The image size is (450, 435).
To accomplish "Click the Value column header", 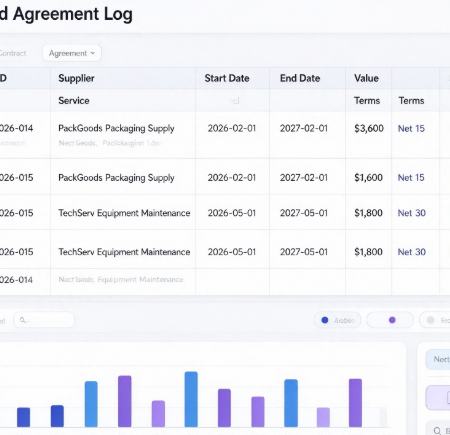I will point(366,78).
